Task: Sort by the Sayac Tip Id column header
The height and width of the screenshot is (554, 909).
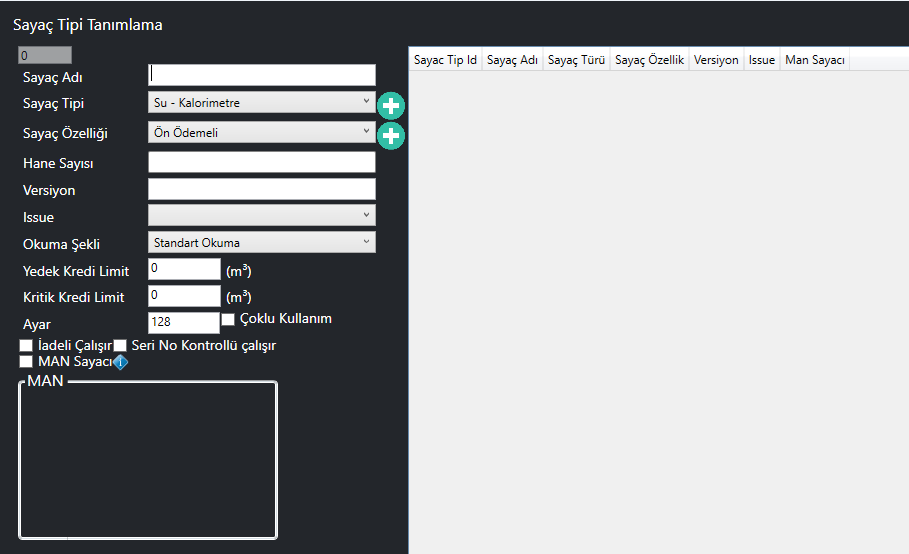Action: (x=445, y=60)
